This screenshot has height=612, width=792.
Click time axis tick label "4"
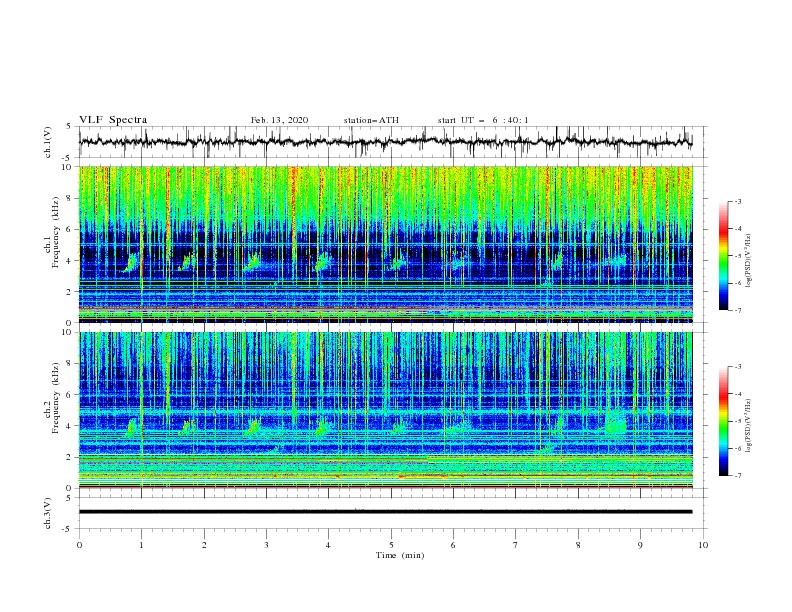pyautogui.click(x=328, y=545)
